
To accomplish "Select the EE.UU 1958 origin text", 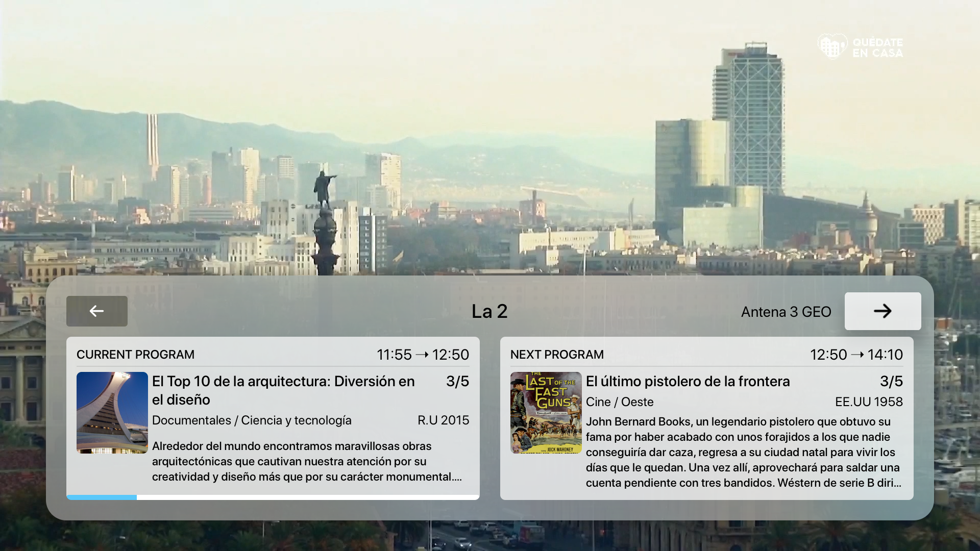I will coord(869,402).
